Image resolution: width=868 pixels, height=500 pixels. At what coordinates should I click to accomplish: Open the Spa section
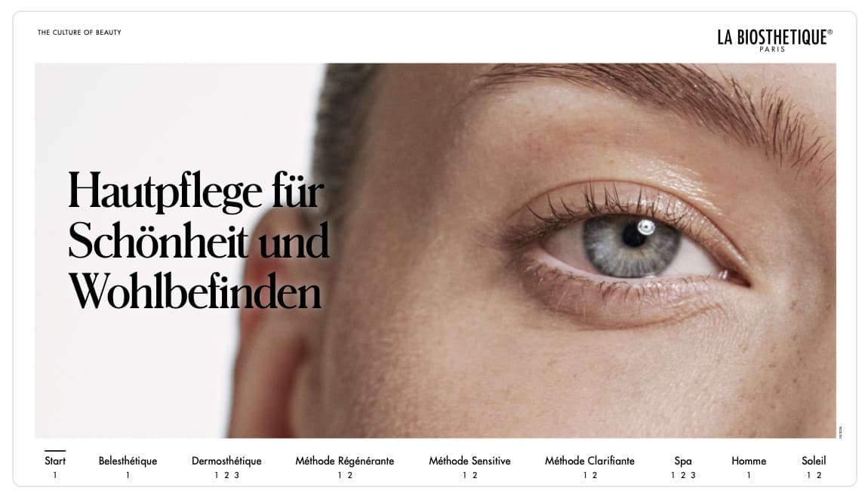click(x=683, y=461)
